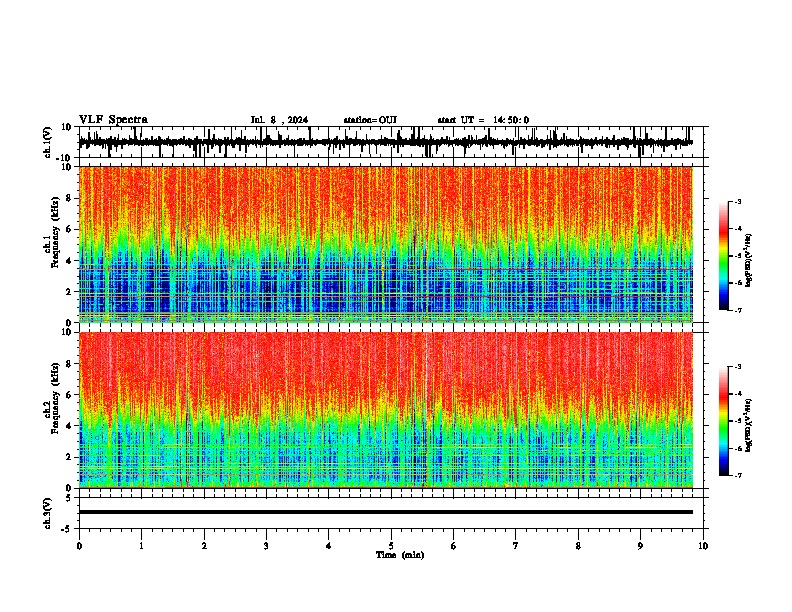Click time axis tick label "10"
792x612 pixels.
click(703, 545)
